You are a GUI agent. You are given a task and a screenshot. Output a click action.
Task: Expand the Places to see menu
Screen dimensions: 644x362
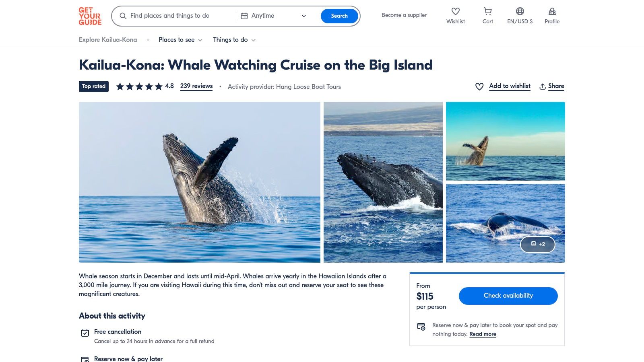click(180, 40)
